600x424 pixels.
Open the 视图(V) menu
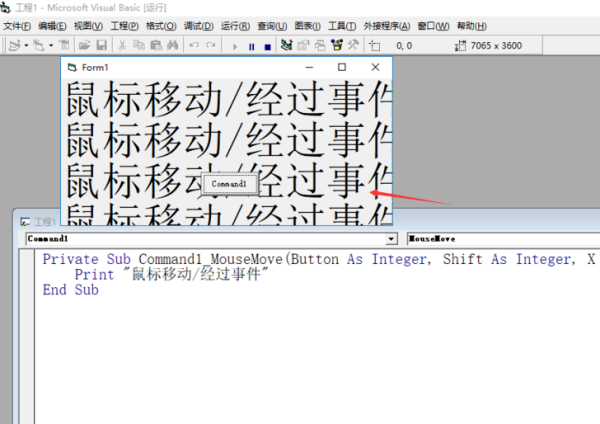(88, 26)
